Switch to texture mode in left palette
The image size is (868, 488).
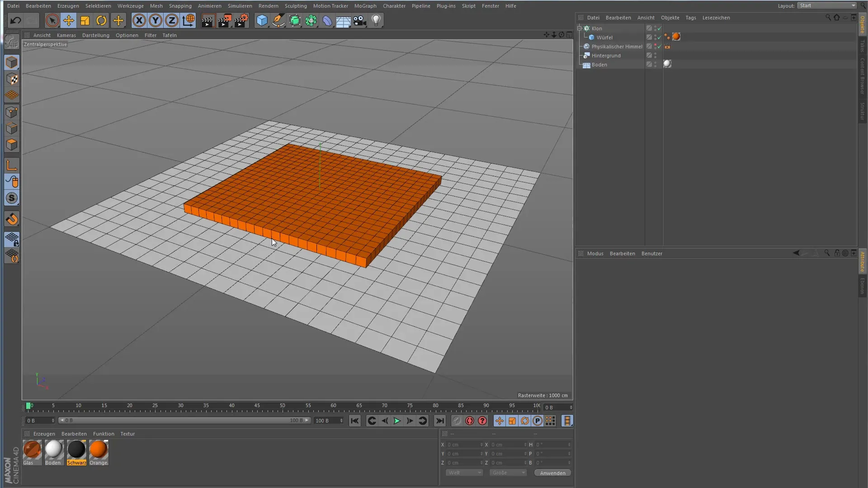coord(12,79)
